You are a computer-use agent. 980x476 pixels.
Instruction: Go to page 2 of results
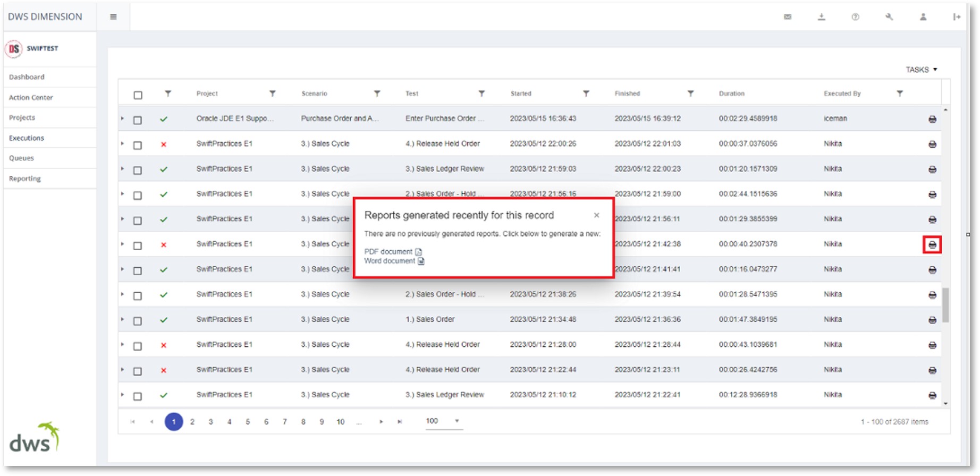coord(192,422)
